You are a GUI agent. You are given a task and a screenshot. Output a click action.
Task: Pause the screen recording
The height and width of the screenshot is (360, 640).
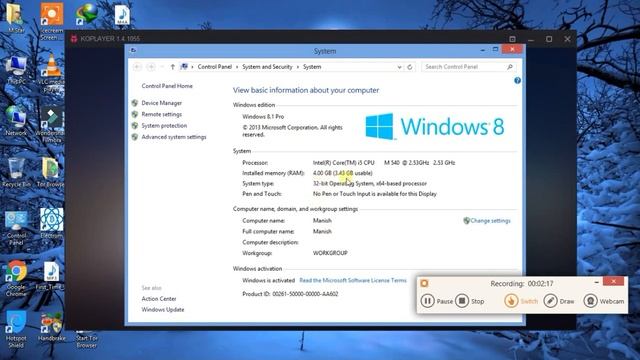click(x=437, y=301)
